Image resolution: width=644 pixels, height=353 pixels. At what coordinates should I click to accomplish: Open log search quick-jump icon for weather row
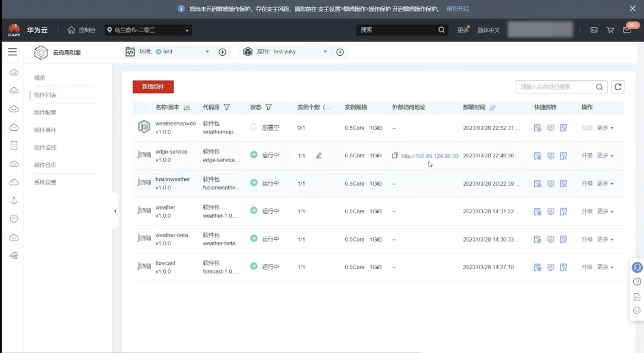(x=563, y=212)
